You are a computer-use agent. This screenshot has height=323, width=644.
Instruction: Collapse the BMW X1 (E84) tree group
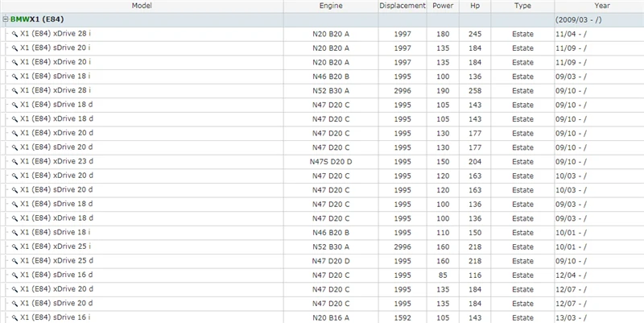click(x=6, y=19)
